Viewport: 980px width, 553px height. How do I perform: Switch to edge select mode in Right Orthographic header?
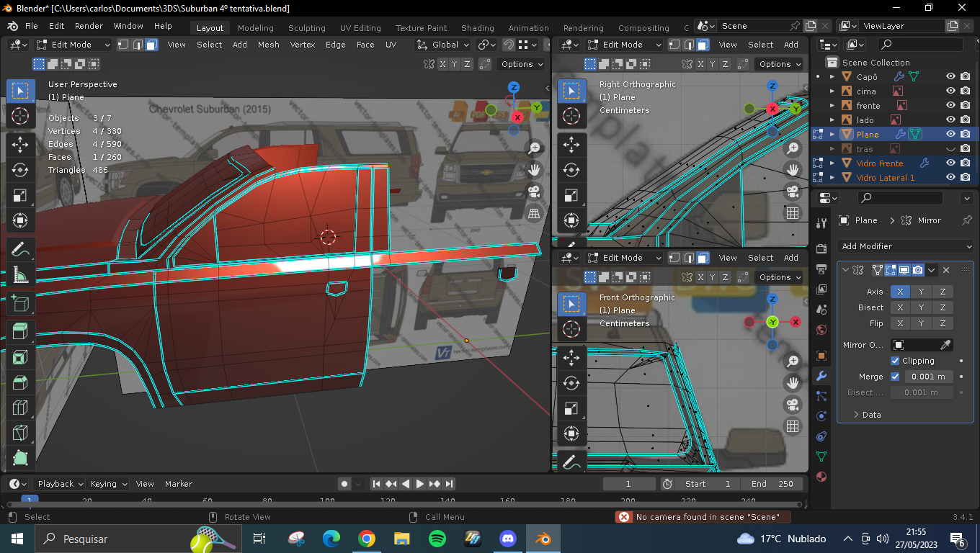688,45
